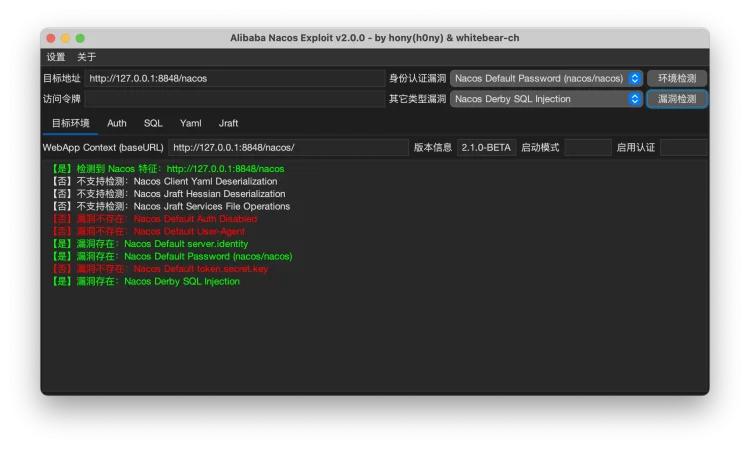Click the 环境检测 button
This screenshot has width=750, height=450.
677,78
